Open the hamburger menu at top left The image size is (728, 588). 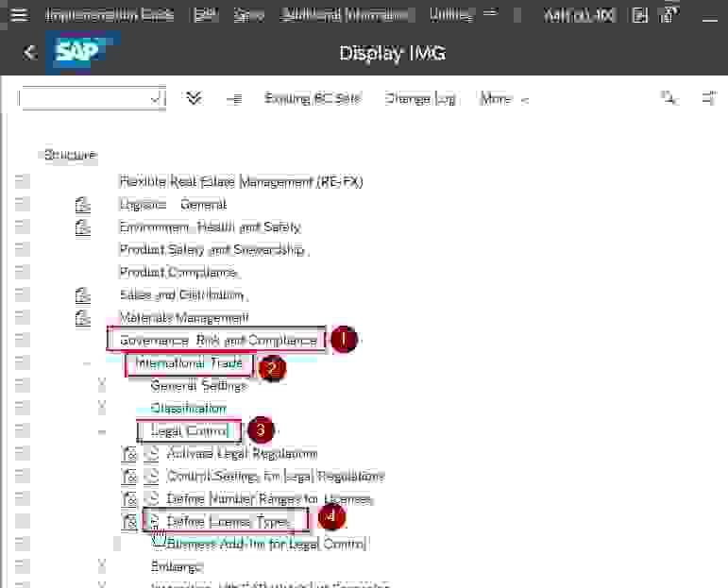coord(19,15)
